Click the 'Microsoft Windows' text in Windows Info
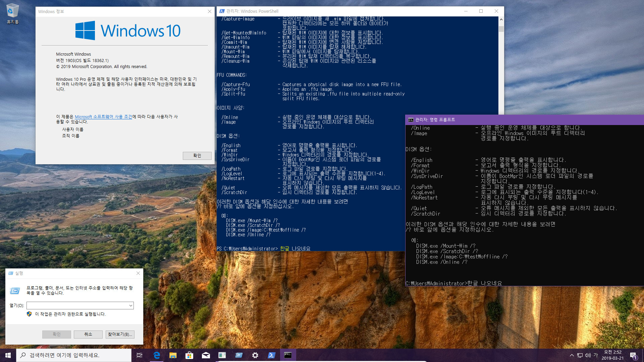Viewport: 644px width, 362px height. tap(73, 54)
